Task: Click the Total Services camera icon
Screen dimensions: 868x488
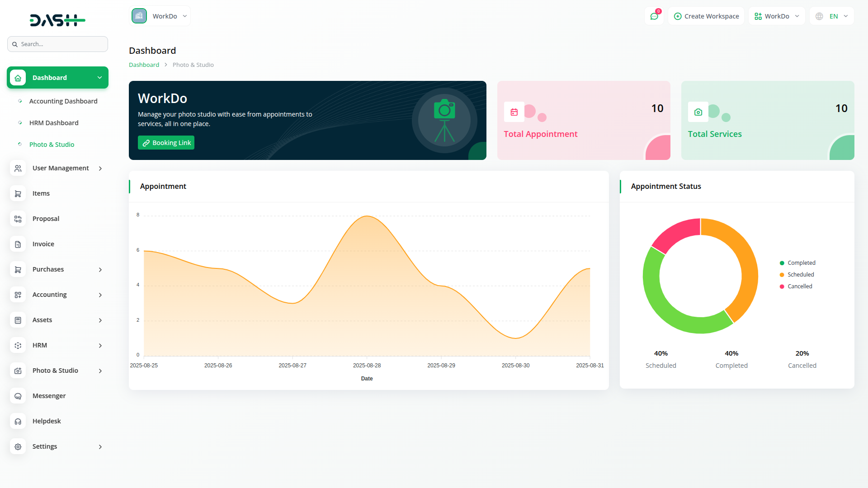Action: [x=698, y=112]
